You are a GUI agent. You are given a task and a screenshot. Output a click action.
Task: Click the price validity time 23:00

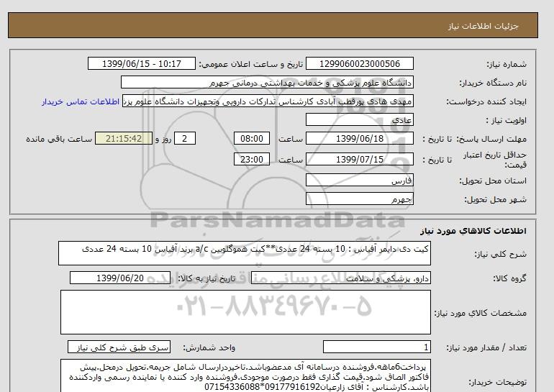pyautogui.click(x=252, y=159)
